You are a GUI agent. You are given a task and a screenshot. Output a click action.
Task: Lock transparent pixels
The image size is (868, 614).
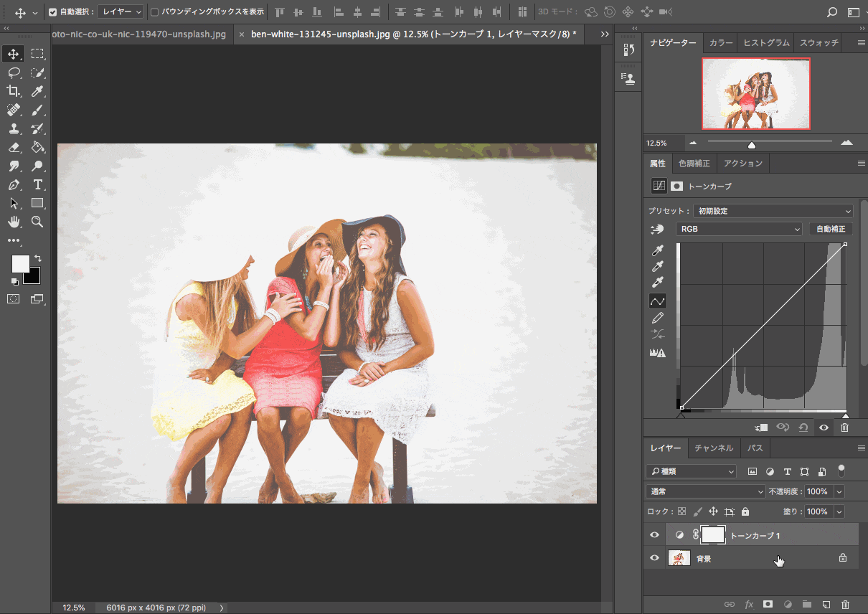tap(681, 511)
